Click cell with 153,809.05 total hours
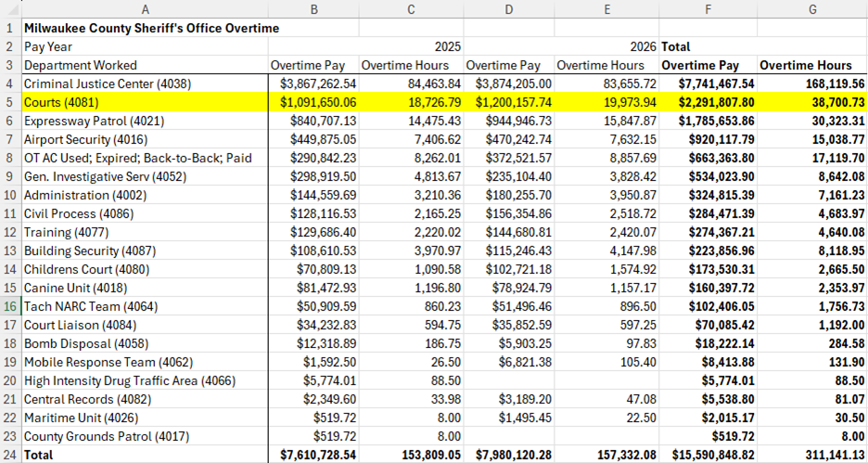Screen dimensions: 868x463 [412, 455]
